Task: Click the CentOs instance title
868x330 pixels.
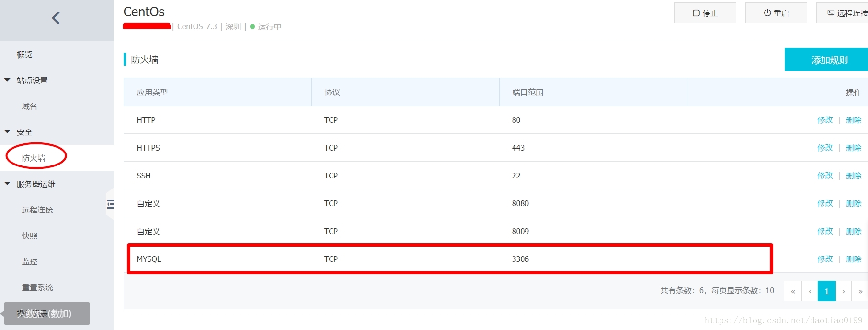Action: 144,12
